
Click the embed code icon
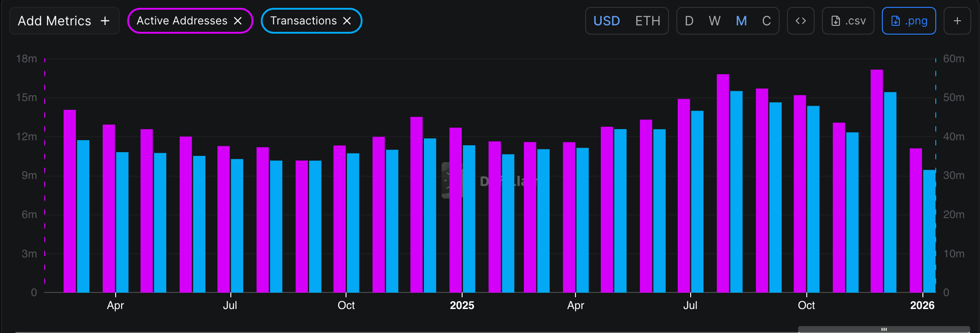click(800, 21)
